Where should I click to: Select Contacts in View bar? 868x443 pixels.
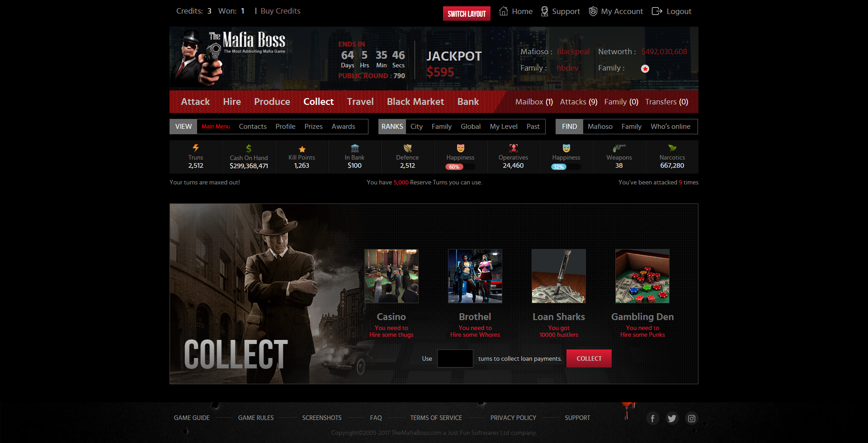pos(253,127)
